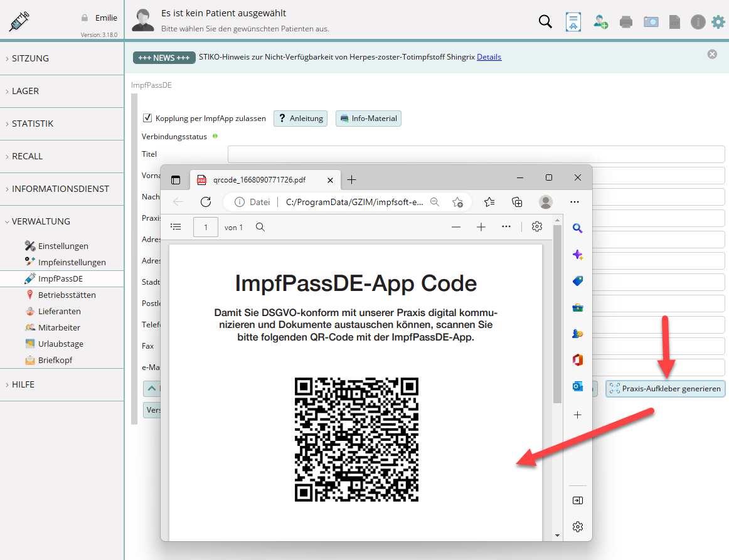Click the syringe logo in the sidebar header

tap(19, 21)
